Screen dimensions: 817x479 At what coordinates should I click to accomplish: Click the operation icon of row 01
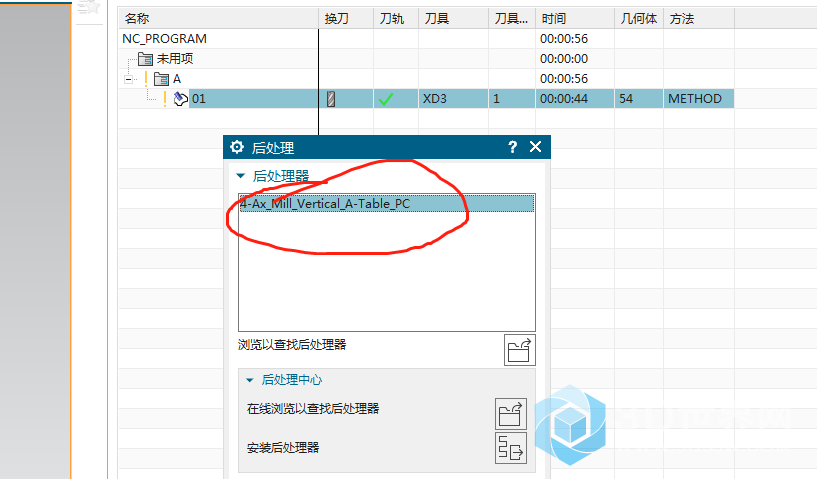point(180,99)
